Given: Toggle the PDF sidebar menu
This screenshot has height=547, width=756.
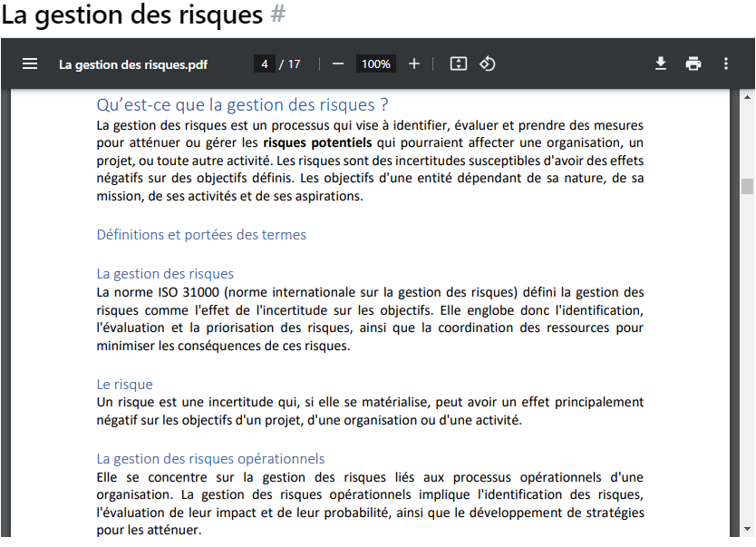Looking at the screenshot, I should click(x=30, y=63).
